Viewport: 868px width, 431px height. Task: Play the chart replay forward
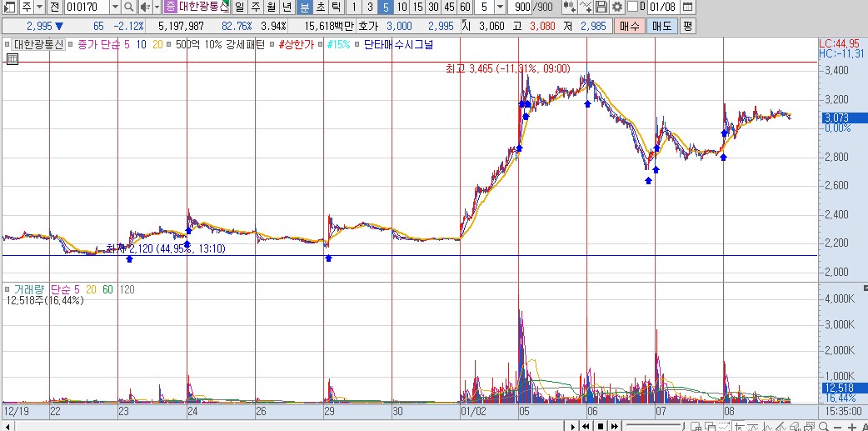point(573,427)
